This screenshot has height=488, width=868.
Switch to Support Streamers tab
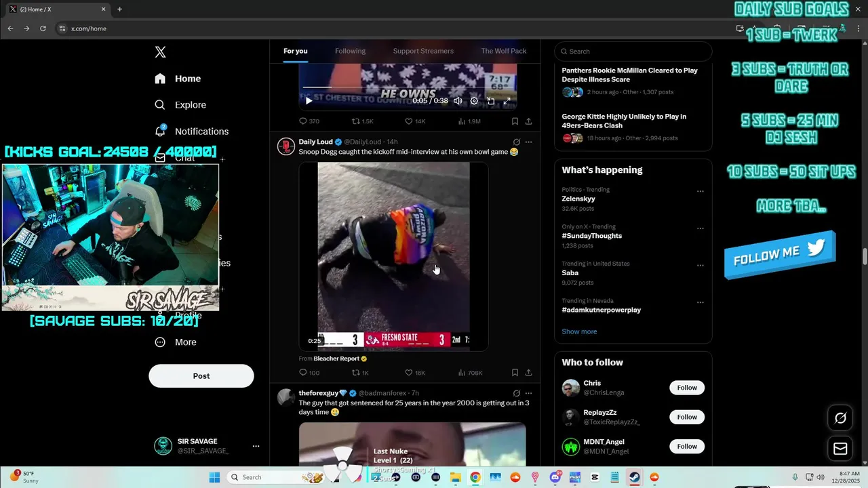423,51
